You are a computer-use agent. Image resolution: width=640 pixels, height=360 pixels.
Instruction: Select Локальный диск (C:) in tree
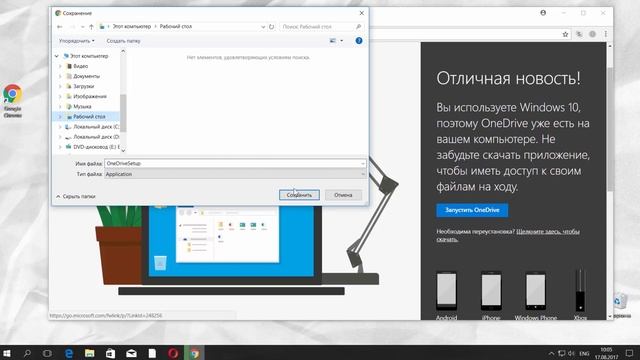pyautogui.click(x=96, y=127)
